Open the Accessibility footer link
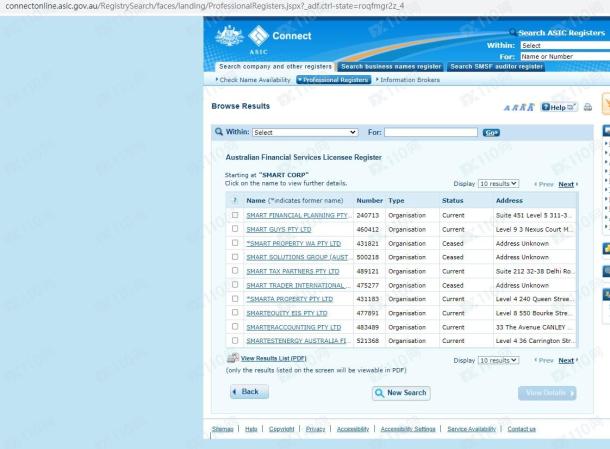Screen dimensions: 610x449 [x=352, y=429]
